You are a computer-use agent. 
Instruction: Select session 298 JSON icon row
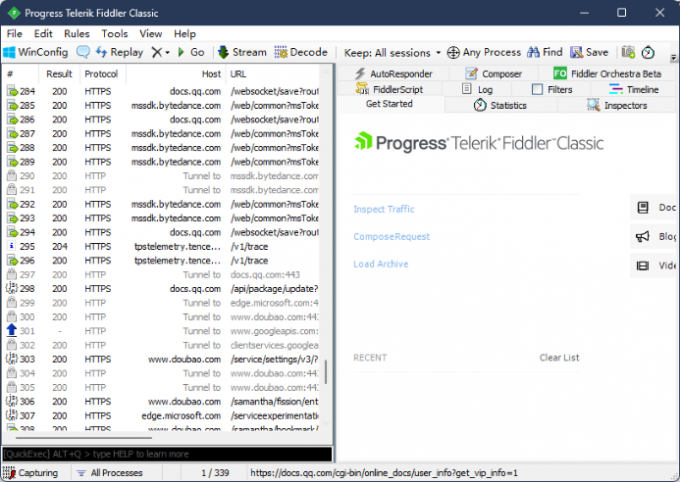point(12,289)
